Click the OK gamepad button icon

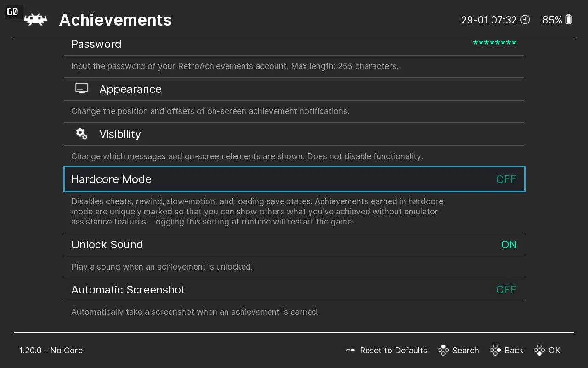click(539, 351)
